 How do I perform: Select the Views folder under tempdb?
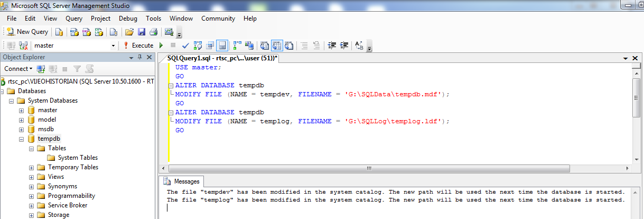click(x=51, y=177)
